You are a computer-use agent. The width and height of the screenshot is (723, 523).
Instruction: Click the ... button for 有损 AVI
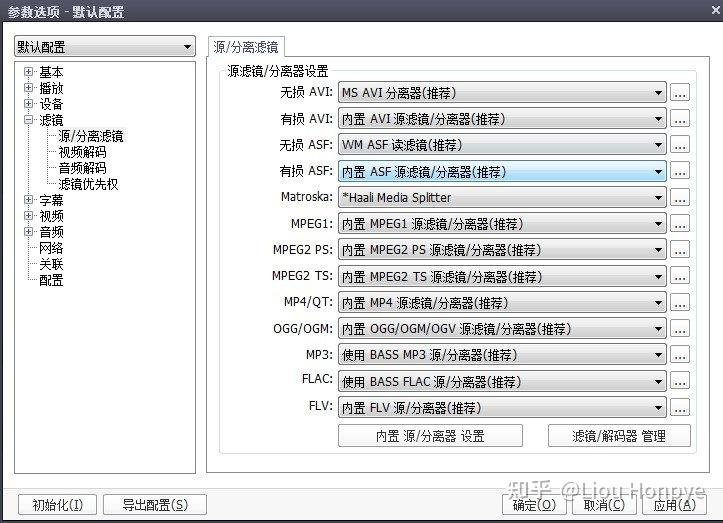[x=680, y=119]
